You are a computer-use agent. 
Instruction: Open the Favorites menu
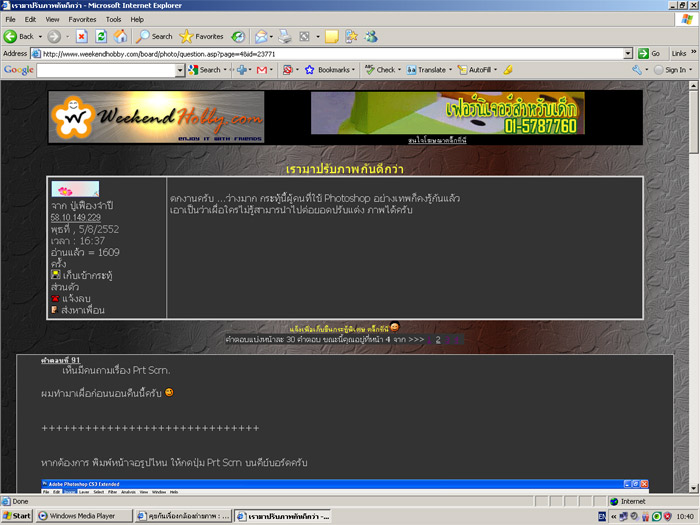(82, 19)
